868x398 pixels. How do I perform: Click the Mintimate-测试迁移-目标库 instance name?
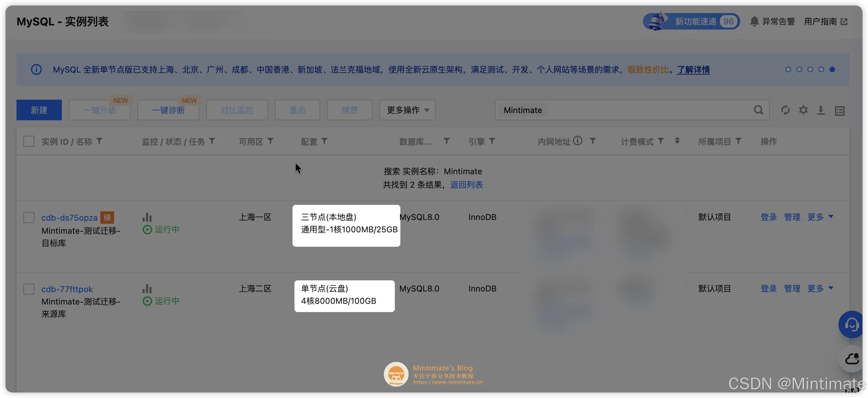point(81,237)
